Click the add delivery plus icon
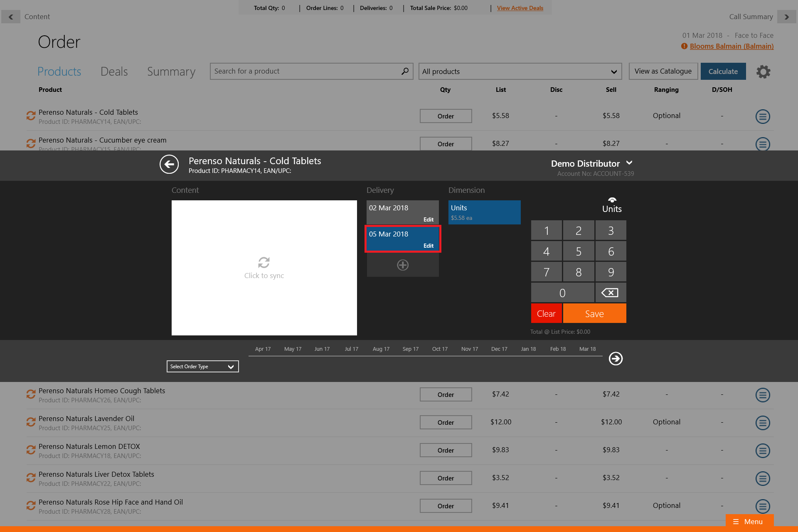The width and height of the screenshot is (798, 532). coord(402,265)
